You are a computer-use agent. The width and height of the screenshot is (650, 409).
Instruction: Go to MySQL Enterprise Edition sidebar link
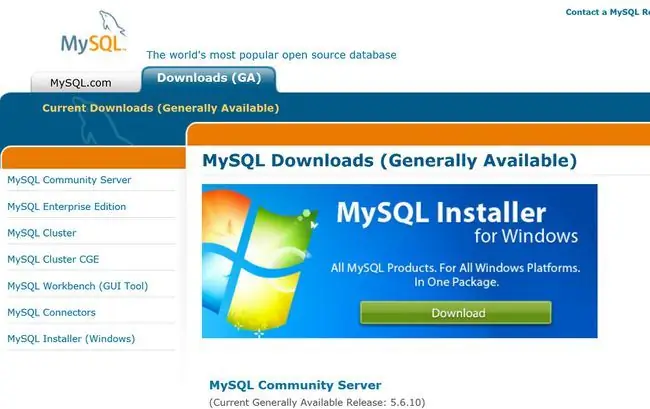coord(66,206)
